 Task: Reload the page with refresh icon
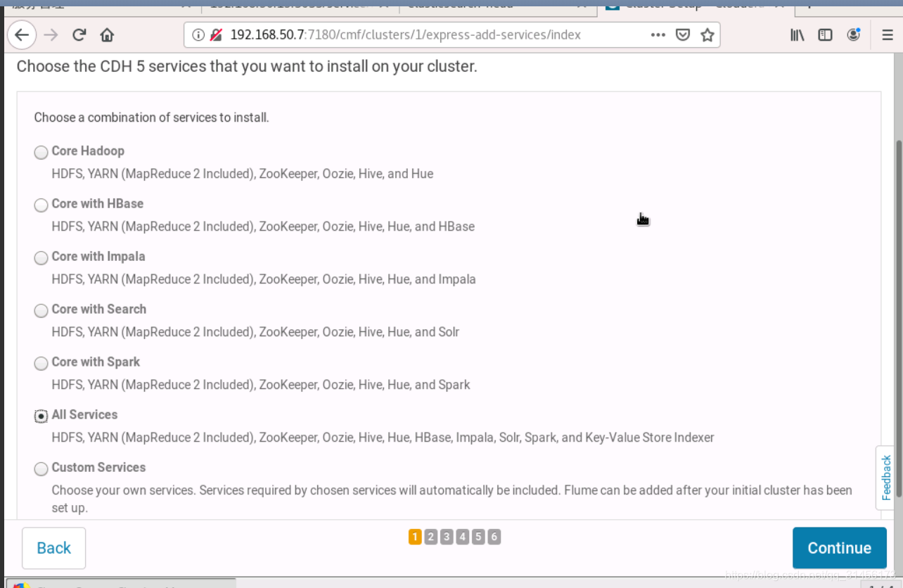(79, 34)
